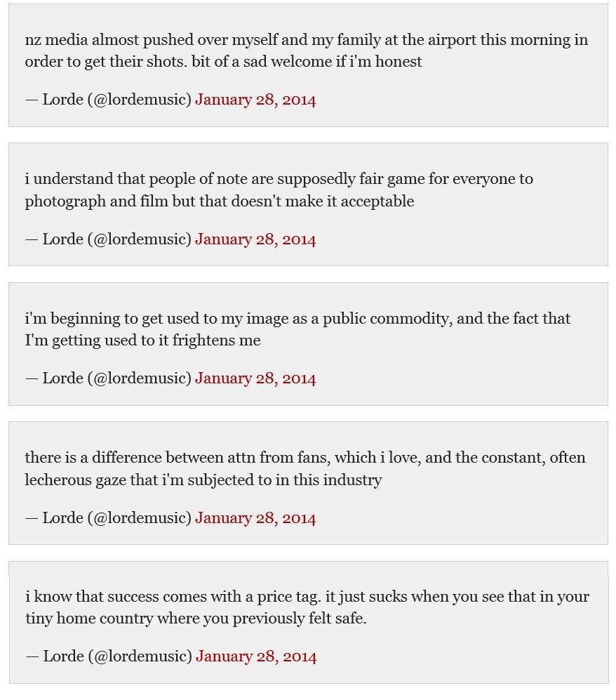Click the Lorde name under the nz media tweet
Image resolution: width=616 pixels, height=700 pixels.
click(62, 100)
